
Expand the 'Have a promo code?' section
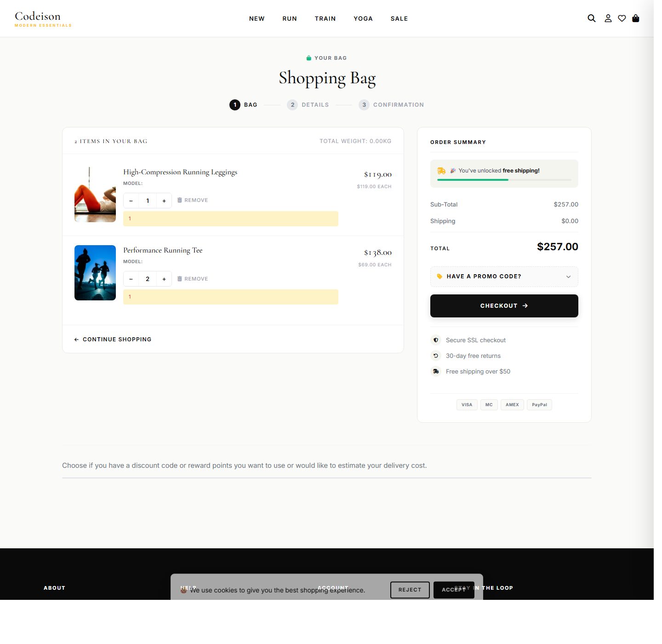(x=504, y=276)
